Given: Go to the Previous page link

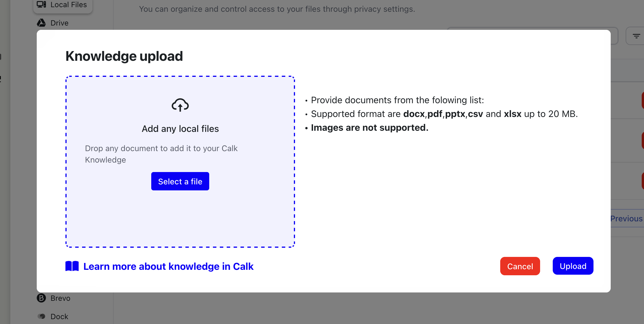Looking at the screenshot, I should [x=626, y=218].
